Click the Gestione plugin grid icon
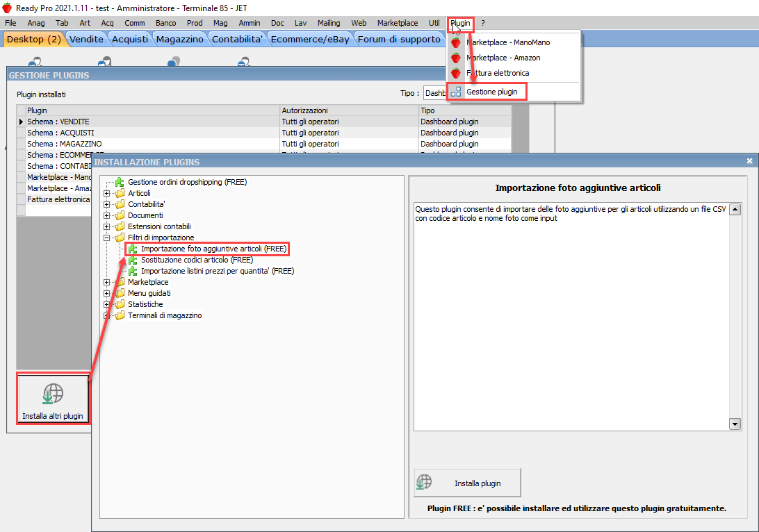This screenshot has height=532, width=759. pyautogui.click(x=455, y=92)
